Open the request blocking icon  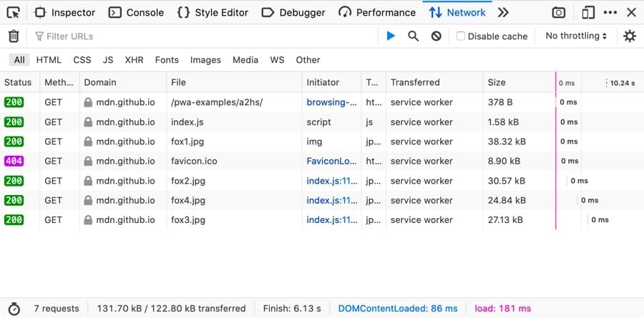click(x=436, y=36)
